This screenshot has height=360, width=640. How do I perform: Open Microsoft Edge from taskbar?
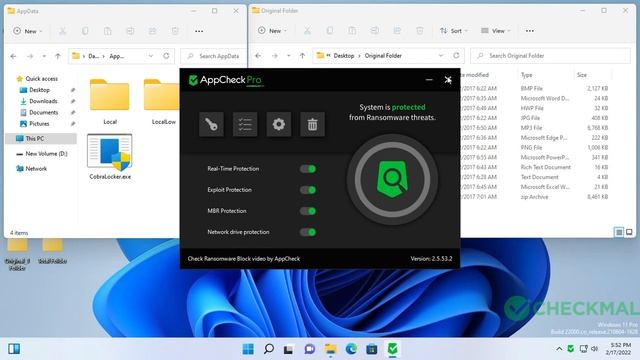point(351,349)
